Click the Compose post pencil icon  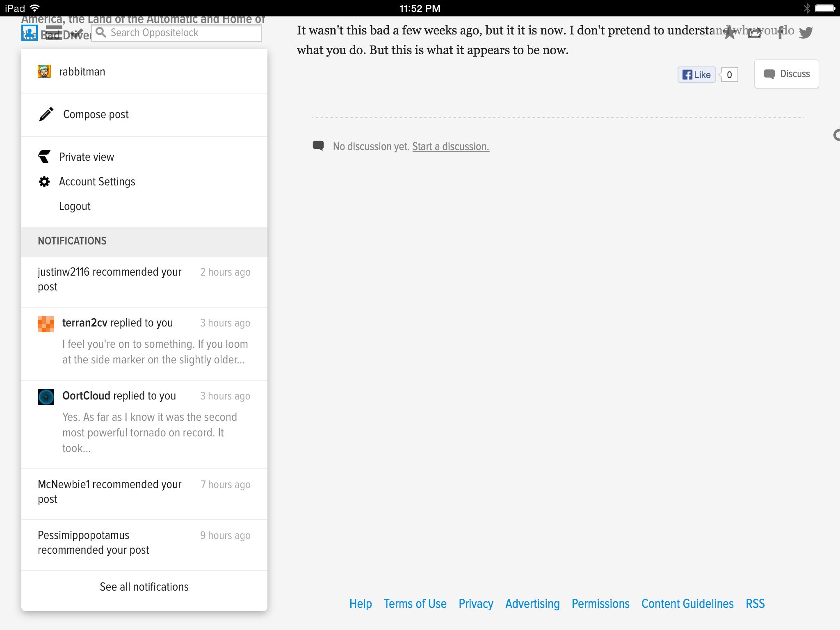(x=46, y=114)
